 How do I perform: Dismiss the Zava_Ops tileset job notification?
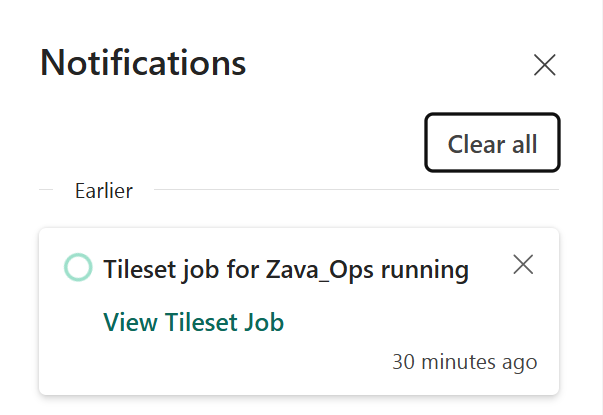[523, 265]
